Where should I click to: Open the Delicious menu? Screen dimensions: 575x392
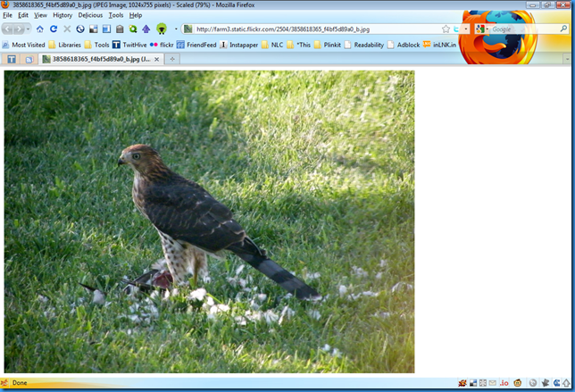point(90,15)
